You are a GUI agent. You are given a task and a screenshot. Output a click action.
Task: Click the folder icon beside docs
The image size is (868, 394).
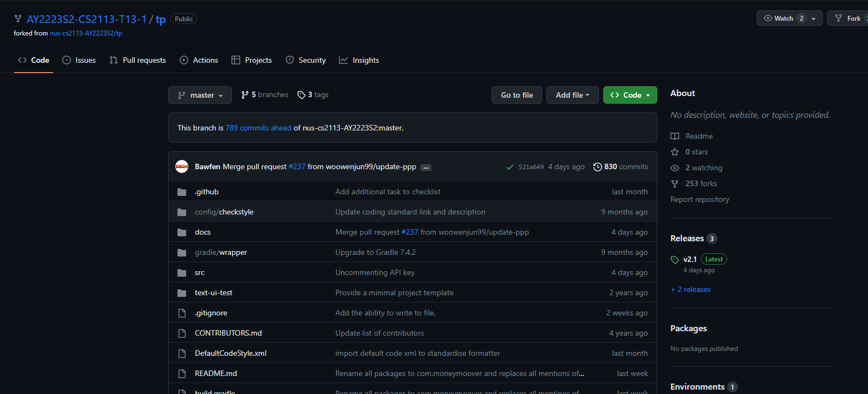coord(182,232)
